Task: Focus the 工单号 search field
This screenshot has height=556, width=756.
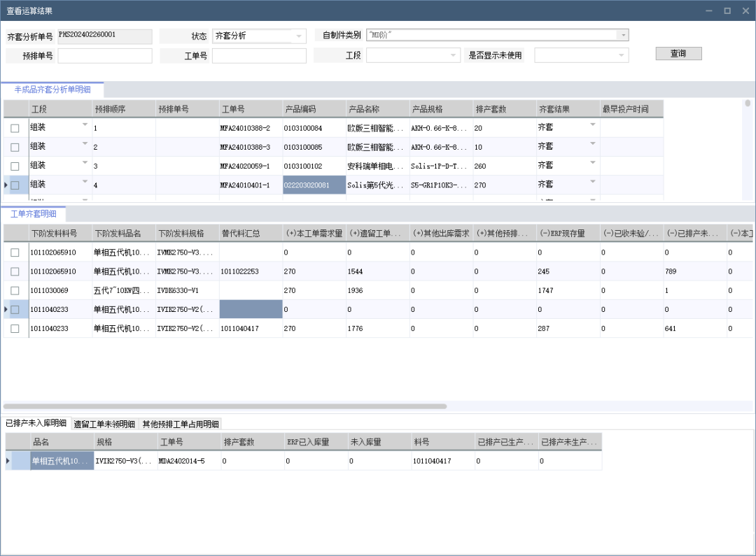Action: pyautogui.click(x=259, y=56)
